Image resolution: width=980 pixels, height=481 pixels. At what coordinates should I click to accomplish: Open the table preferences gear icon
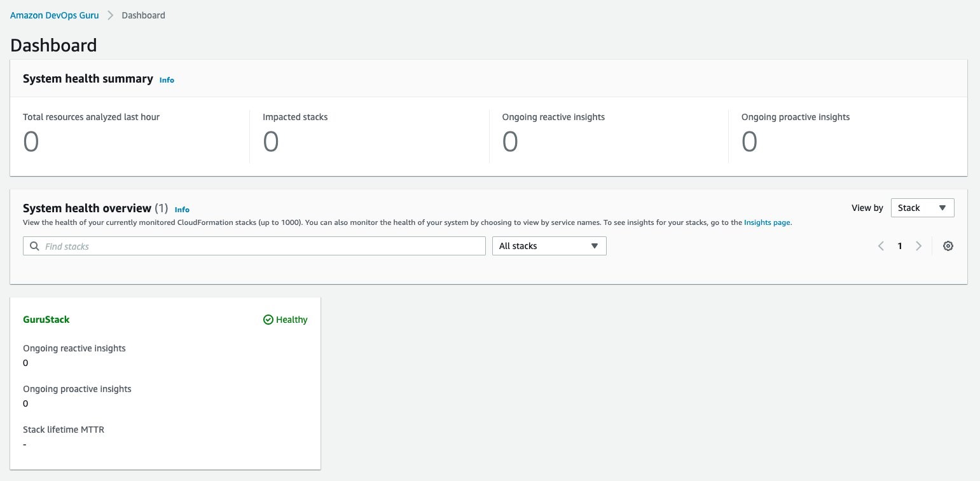coord(948,246)
